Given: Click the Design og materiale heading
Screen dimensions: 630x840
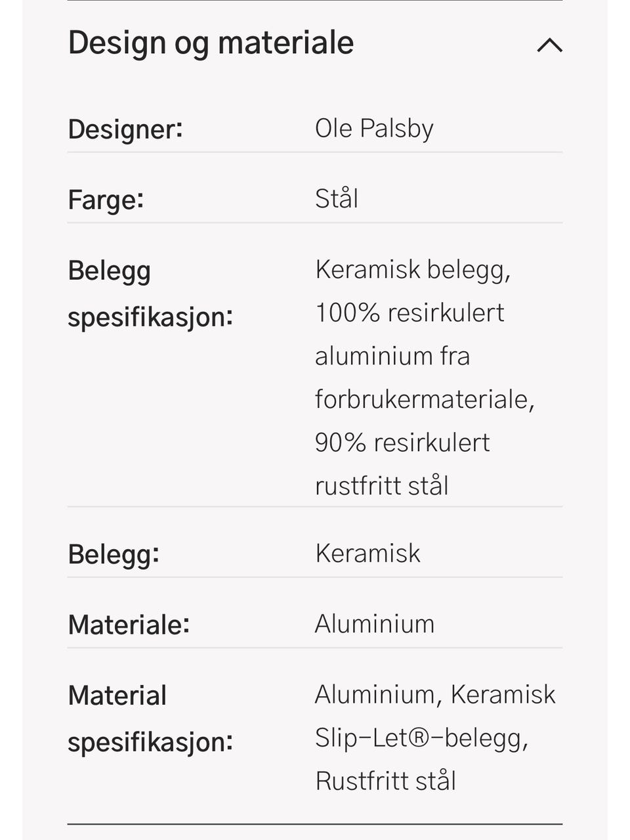Looking at the screenshot, I should coord(211,43).
